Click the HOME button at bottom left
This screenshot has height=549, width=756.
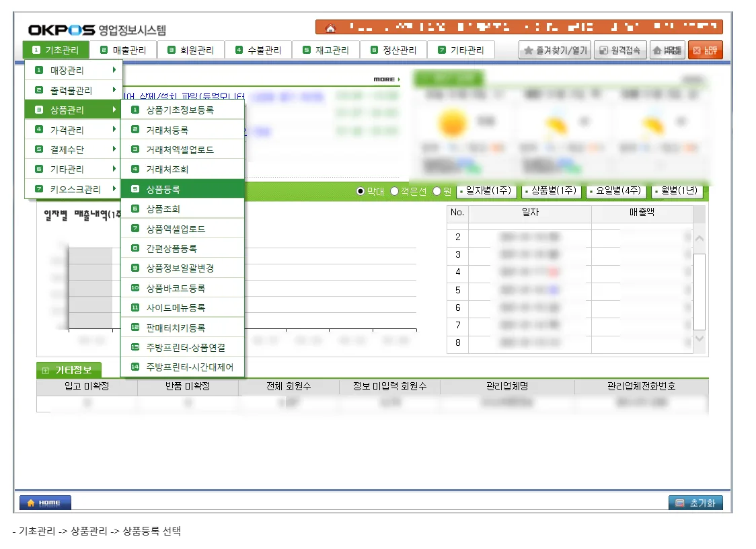click(45, 503)
